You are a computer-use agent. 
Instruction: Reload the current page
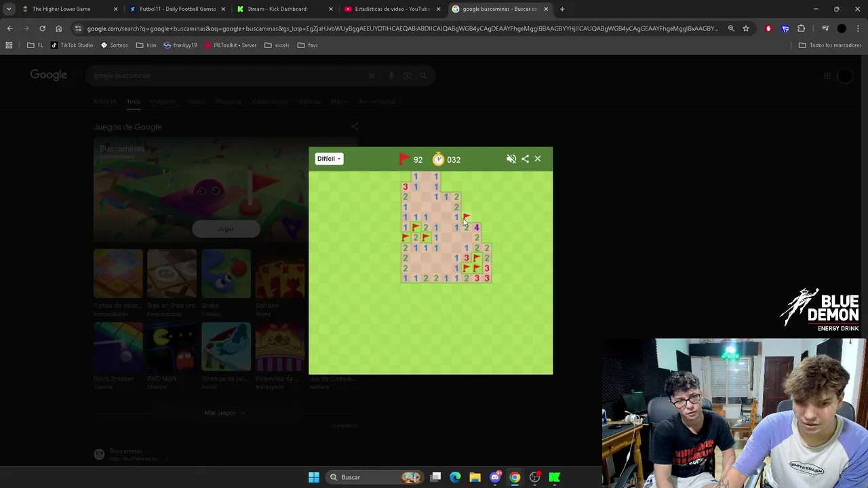[42, 28]
